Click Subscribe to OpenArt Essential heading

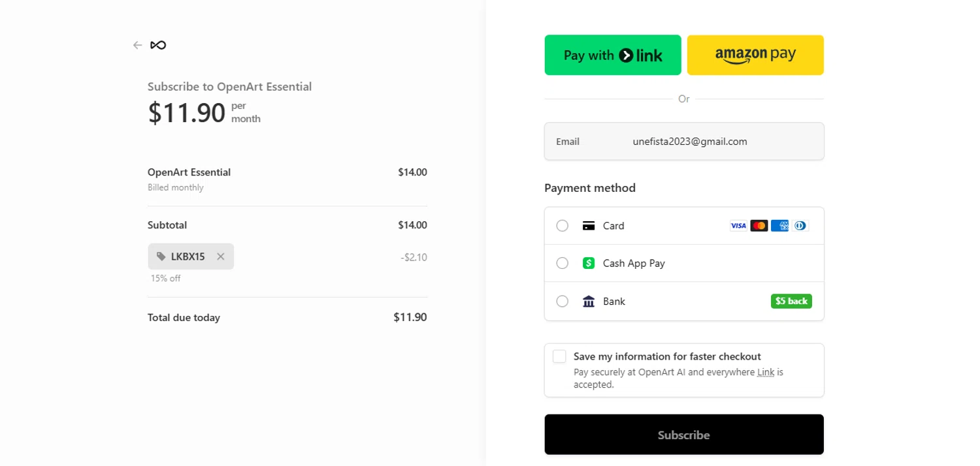pos(229,86)
